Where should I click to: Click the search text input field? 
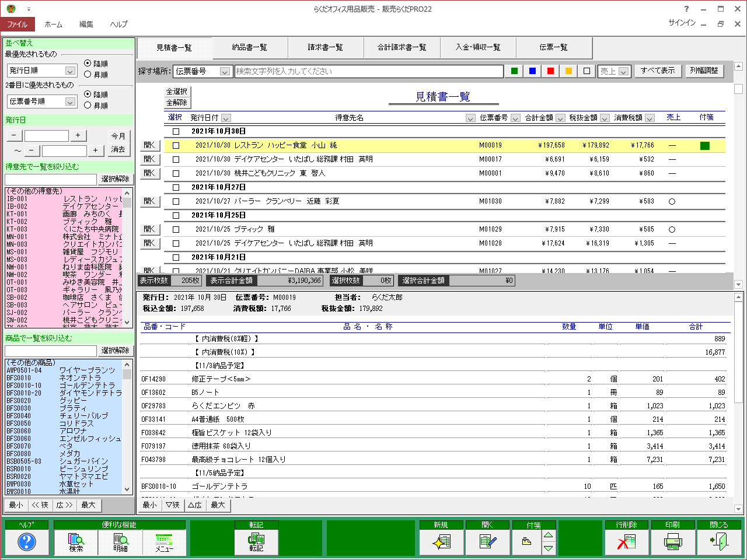click(x=369, y=71)
